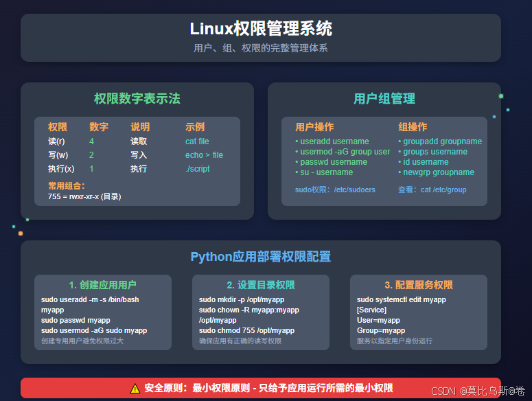The height and width of the screenshot is (401, 532).
Task: Click the "常用组合:" label
Action: tap(67, 186)
